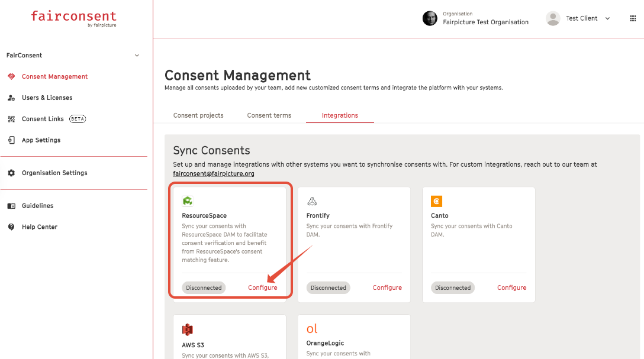This screenshot has width=644, height=359.
Task: Click the AWS S3 card title
Action: point(193,345)
